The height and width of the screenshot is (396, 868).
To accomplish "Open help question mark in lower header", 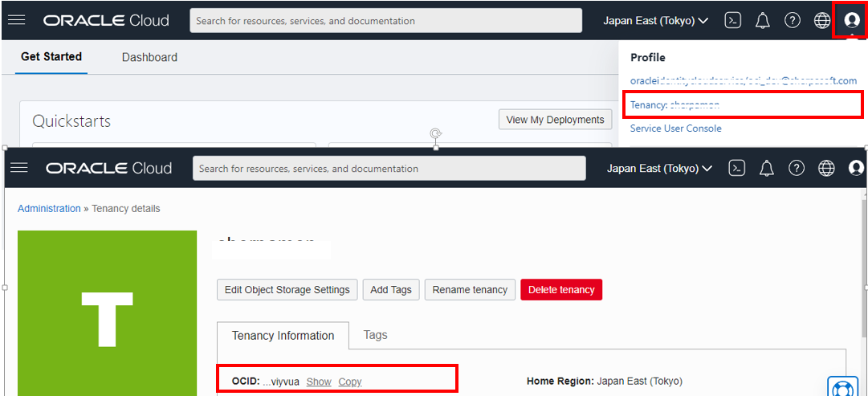I will tap(797, 168).
